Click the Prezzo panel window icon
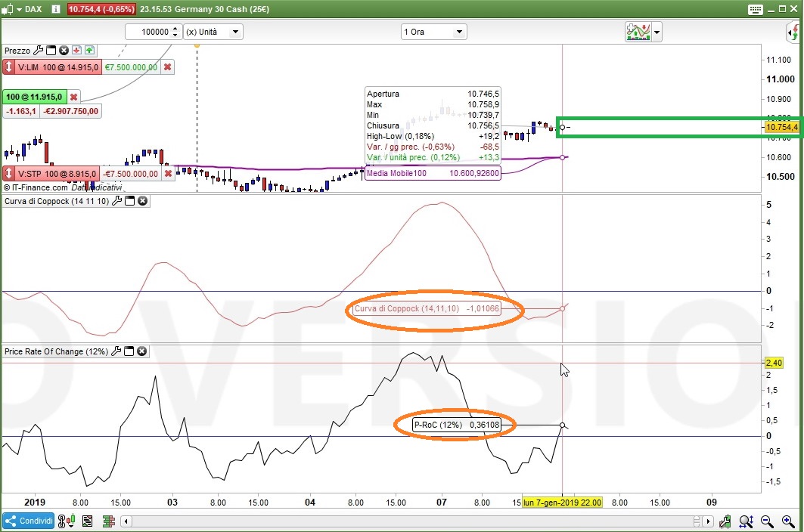 51,50
